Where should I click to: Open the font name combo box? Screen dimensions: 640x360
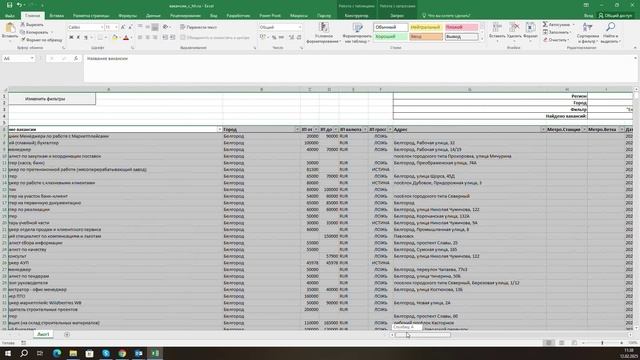pyautogui.click(x=85, y=27)
